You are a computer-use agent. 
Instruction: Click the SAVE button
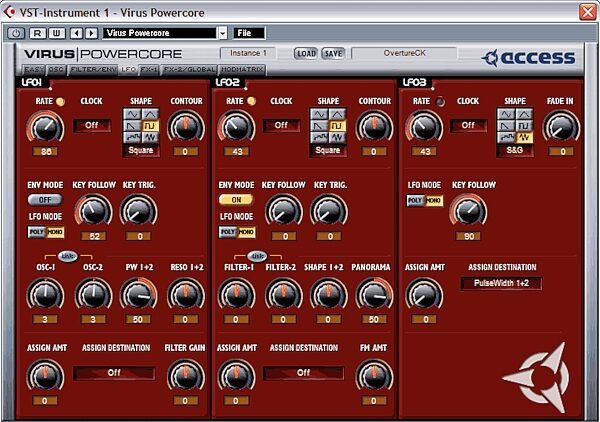pos(333,54)
